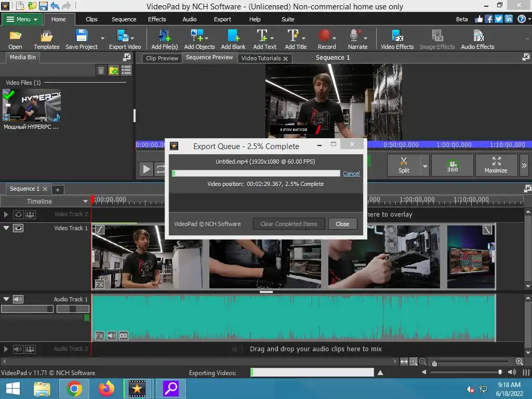Switch to the Clip Preview tab
This screenshot has width=532, height=399.
[162, 58]
